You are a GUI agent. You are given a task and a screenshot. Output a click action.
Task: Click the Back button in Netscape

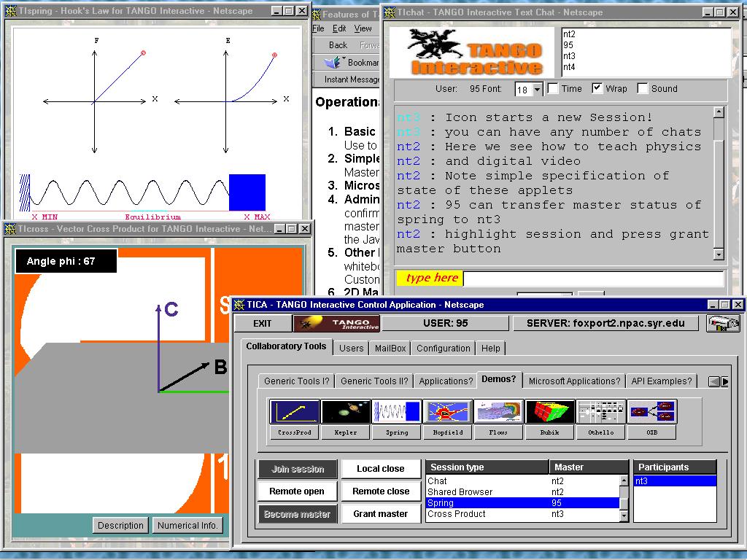coord(338,44)
